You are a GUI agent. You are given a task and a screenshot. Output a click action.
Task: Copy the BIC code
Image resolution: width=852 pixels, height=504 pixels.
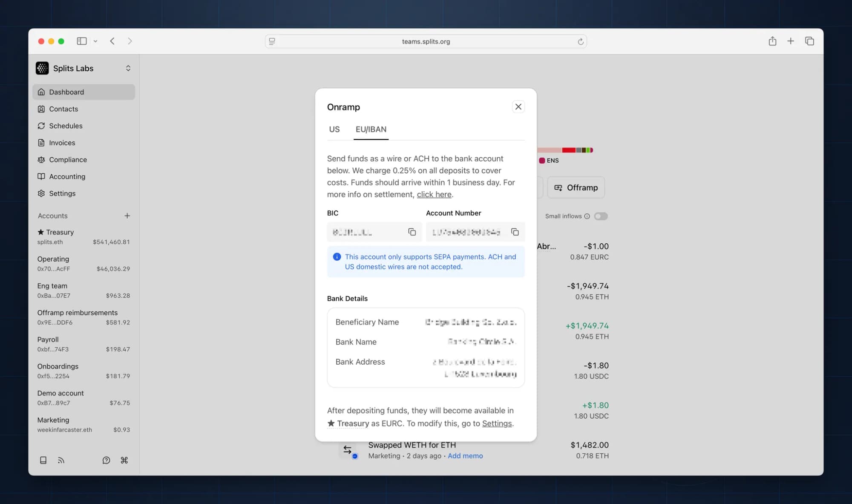(x=412, y=232)
